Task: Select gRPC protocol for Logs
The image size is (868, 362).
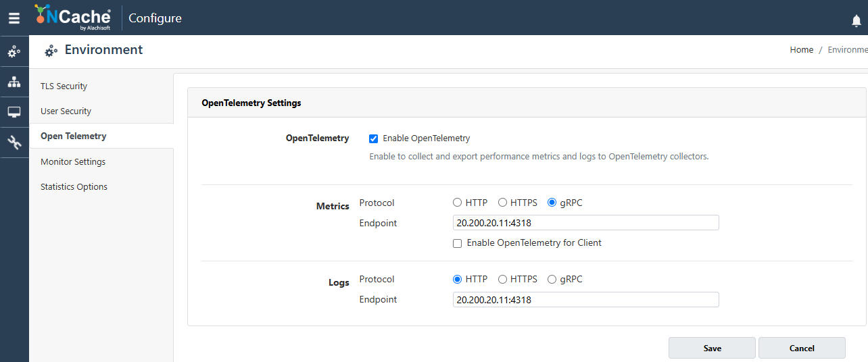Action: [x=552, y=279]
